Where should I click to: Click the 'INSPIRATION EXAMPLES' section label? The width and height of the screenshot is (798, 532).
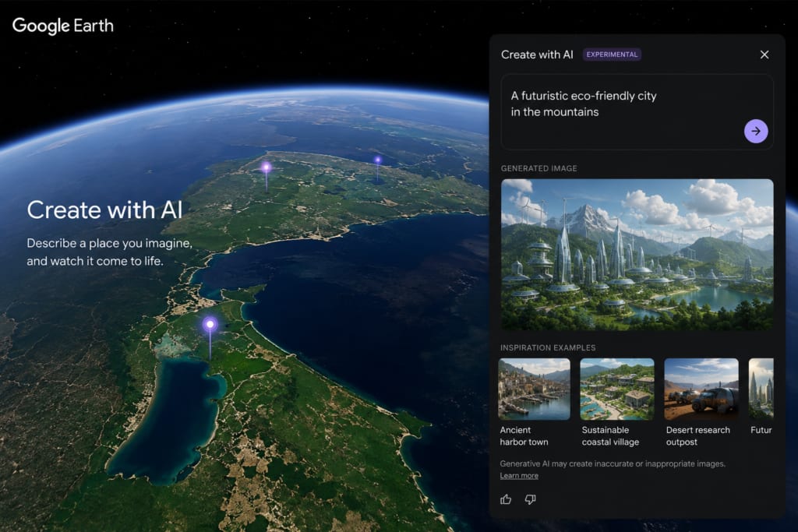pos(548,348)
